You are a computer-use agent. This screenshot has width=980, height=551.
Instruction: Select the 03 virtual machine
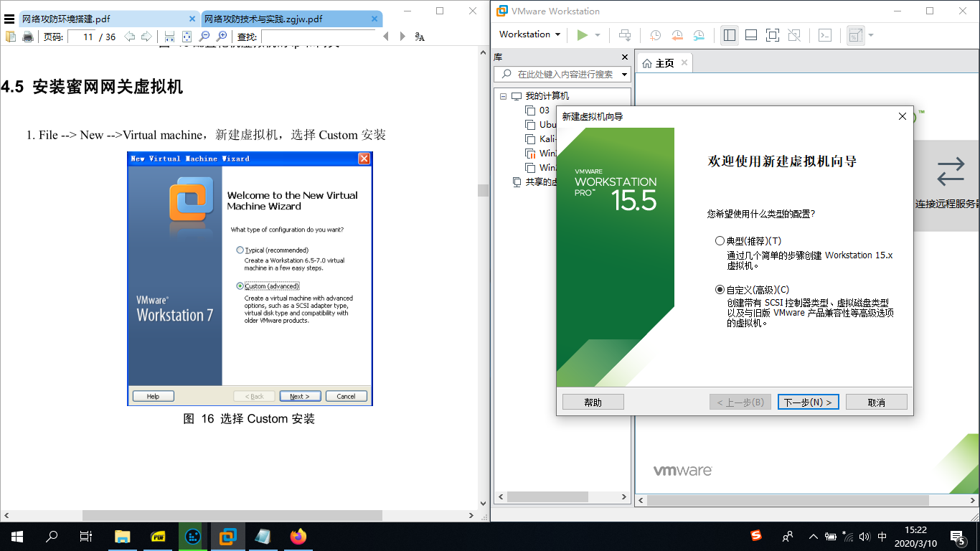(x=538, y=110)
